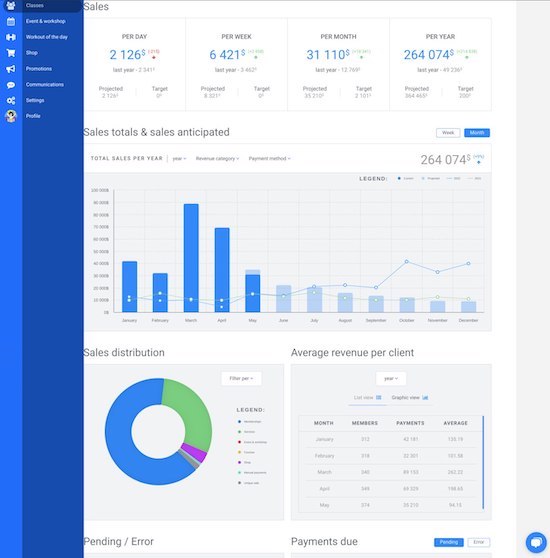The height and width of the screenshot is (558, 550).
Task: Go to Profile menu item
Action: (x=33, y=116)
